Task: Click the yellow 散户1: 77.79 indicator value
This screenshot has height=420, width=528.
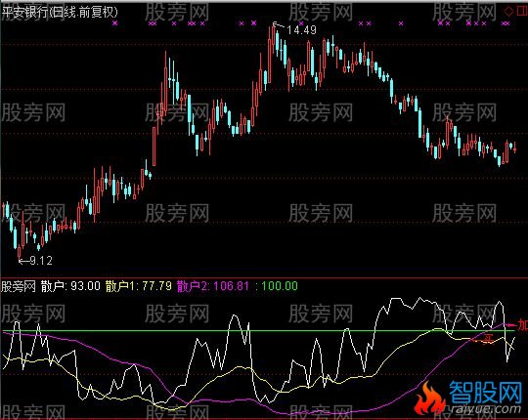Action: (x=139, y=286)
